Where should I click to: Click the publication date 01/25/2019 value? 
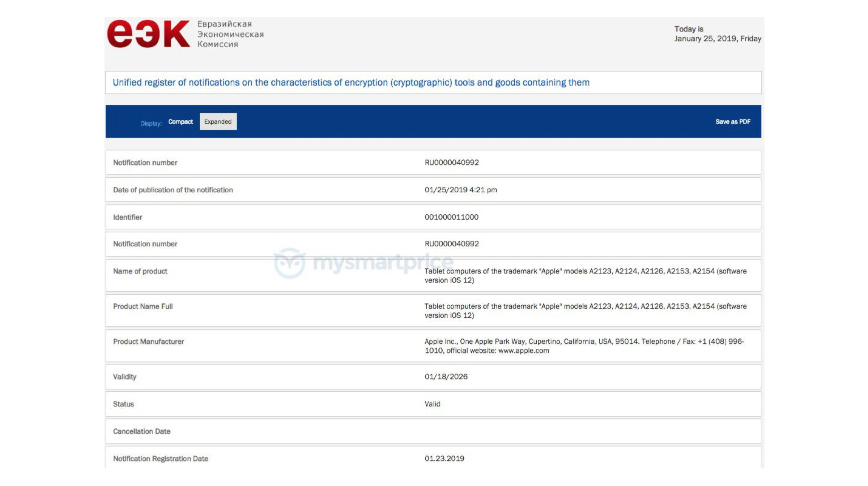460,190
